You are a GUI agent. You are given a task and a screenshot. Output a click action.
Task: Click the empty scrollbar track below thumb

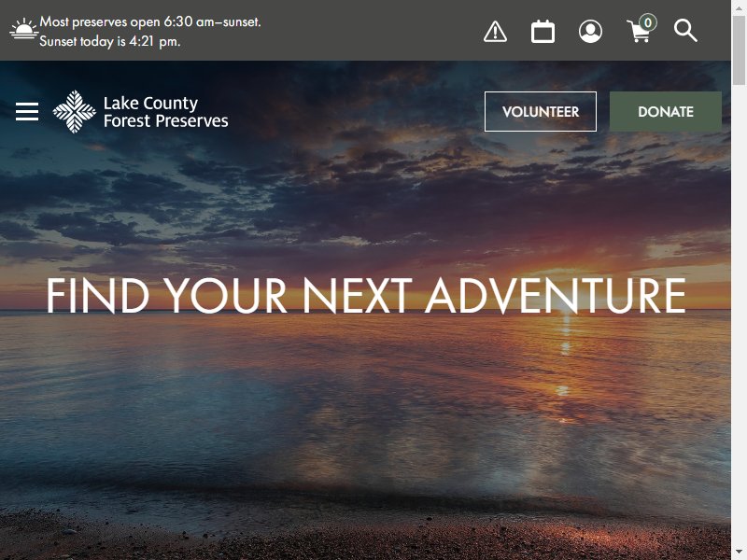tap(739, 315)
